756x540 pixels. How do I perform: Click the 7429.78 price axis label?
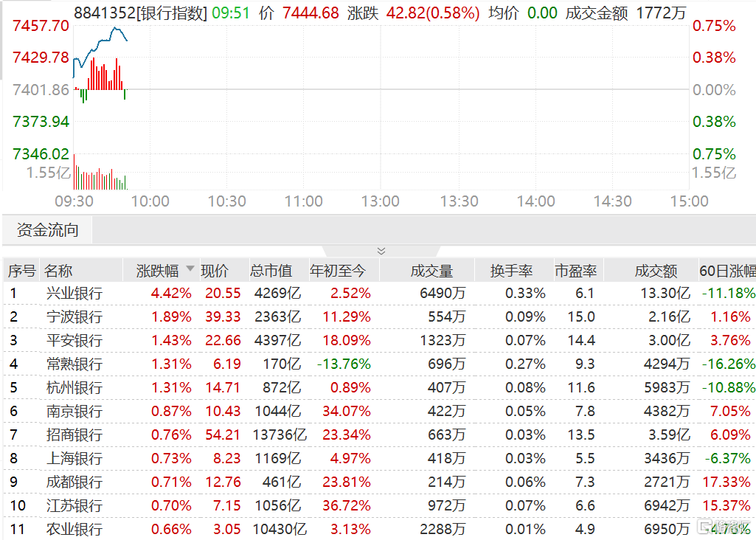tap(41, 58)
